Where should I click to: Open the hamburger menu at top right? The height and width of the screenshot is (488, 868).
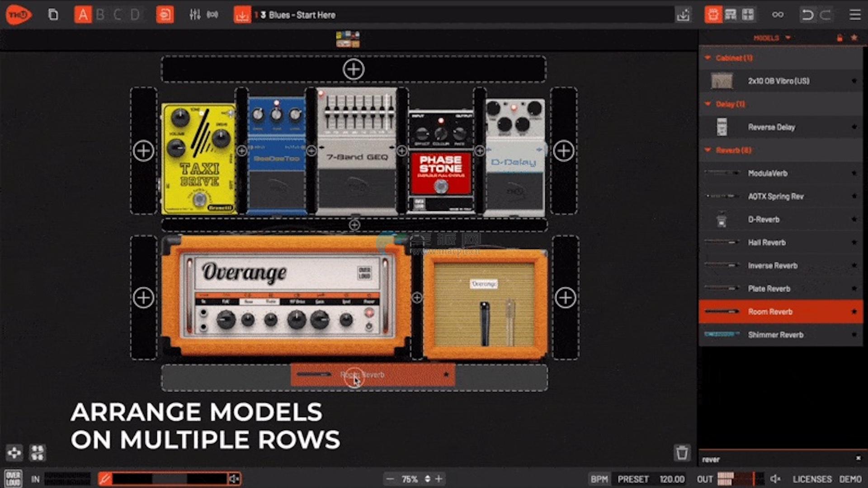pyautogui.click(x=854, y=15)
